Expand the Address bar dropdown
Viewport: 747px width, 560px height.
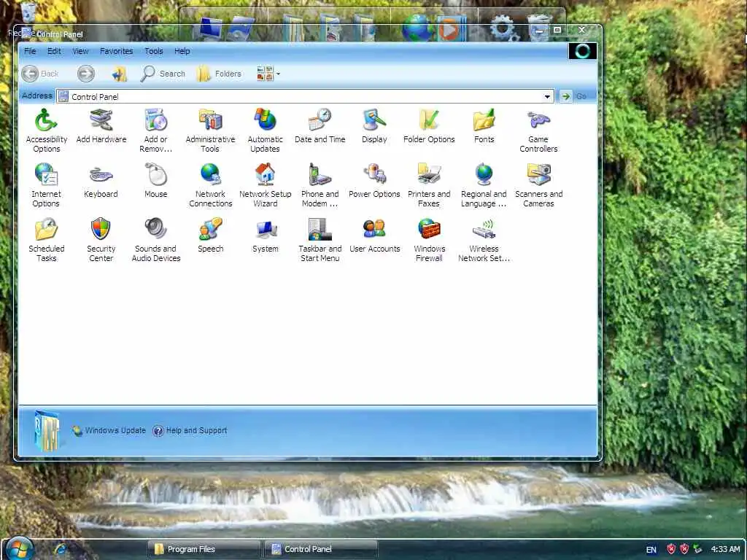click(x=547, y=97)
